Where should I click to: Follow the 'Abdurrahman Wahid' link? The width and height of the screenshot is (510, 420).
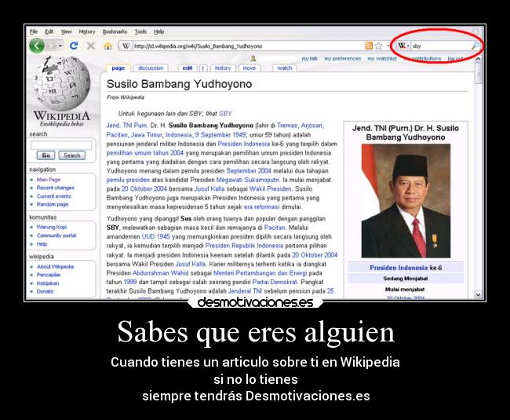[x=160, y=273]
